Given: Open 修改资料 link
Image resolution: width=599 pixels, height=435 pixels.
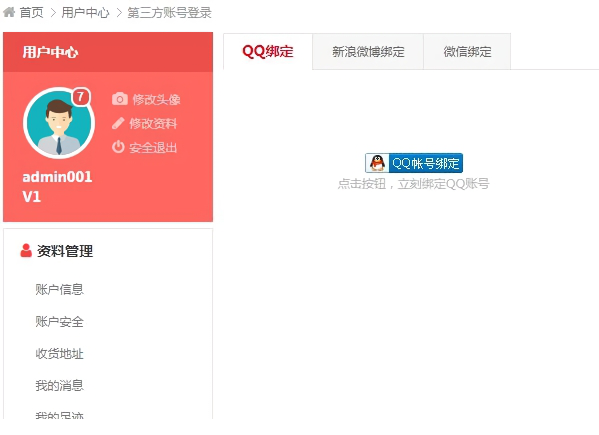Looking at the screenshot, I should [x=153, y=124].
